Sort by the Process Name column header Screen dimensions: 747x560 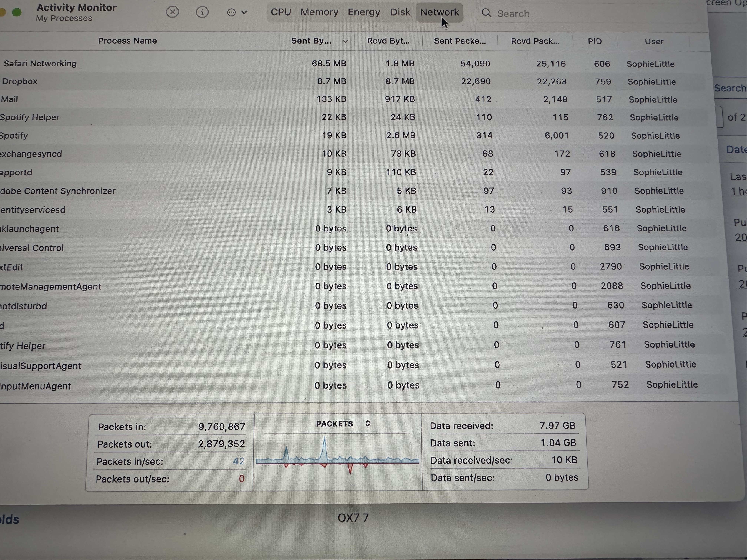[127, 41]
